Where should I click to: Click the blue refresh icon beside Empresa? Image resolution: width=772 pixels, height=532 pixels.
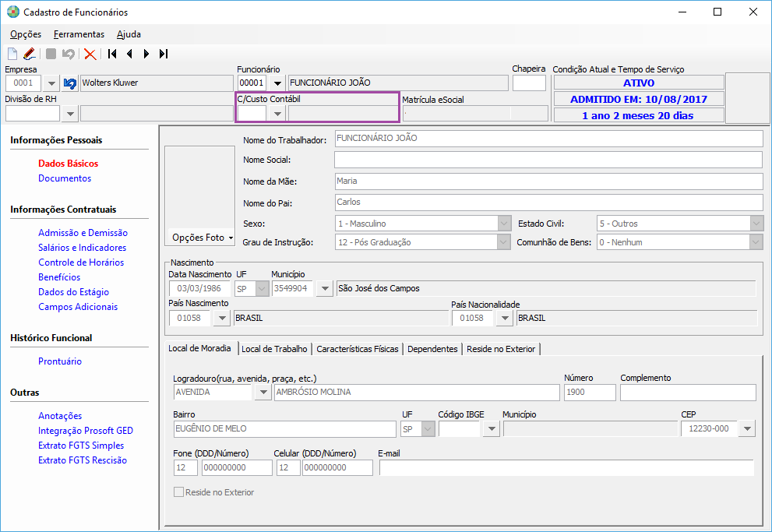click(70, 83)
